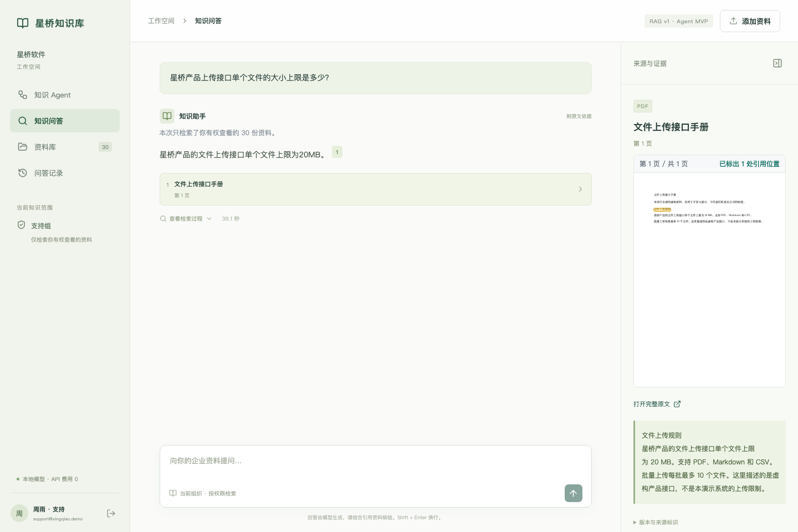798x532 pixels.
Task: Open the 知识 Agent sidebar item
Action: tap(65, 95)
